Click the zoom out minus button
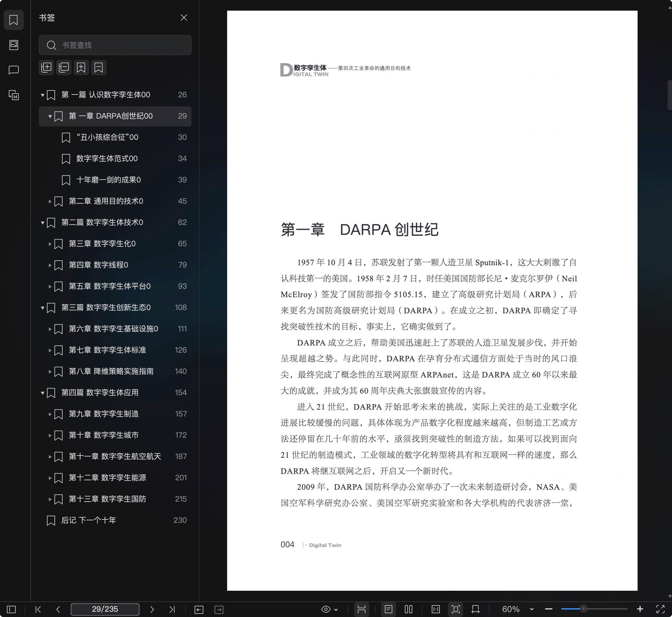This screenshot has height=617, width=672. [x=548, y=609]
